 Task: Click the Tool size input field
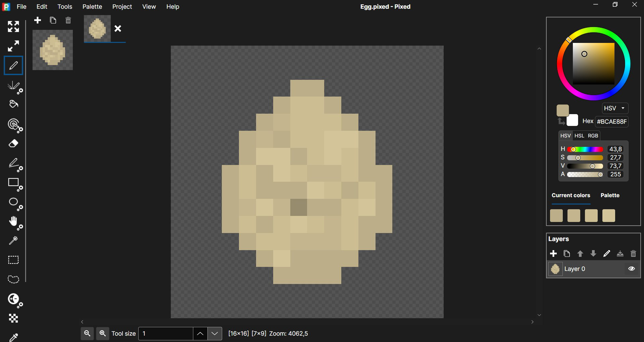(166, 334)
